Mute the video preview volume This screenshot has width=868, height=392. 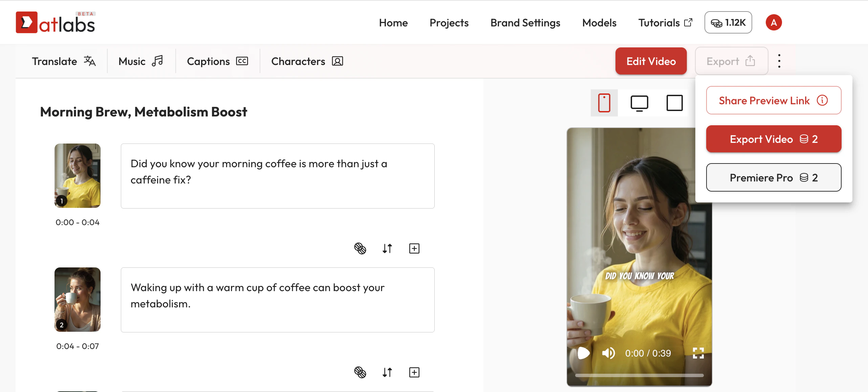tap(608, 353)
